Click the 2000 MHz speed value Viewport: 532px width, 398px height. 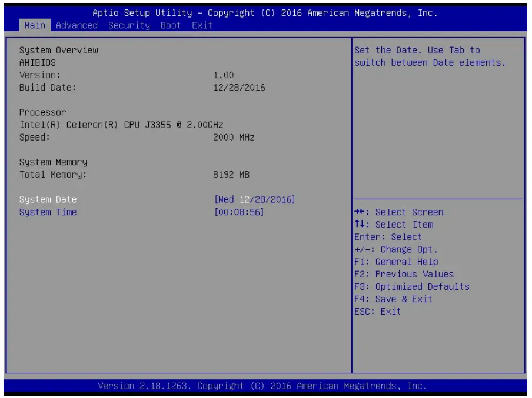click(234, 138)
